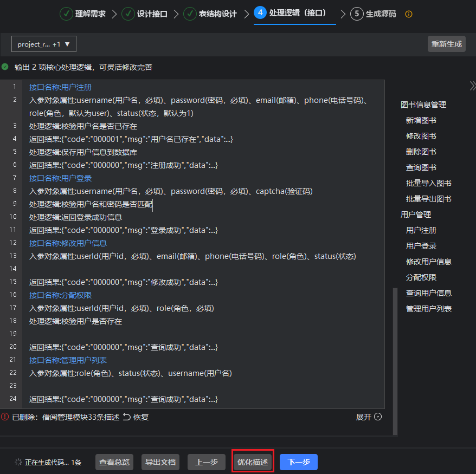The image size is (476, 474).
Task: Click the vertical scrollbar of the outline
Action: (395, 358)
